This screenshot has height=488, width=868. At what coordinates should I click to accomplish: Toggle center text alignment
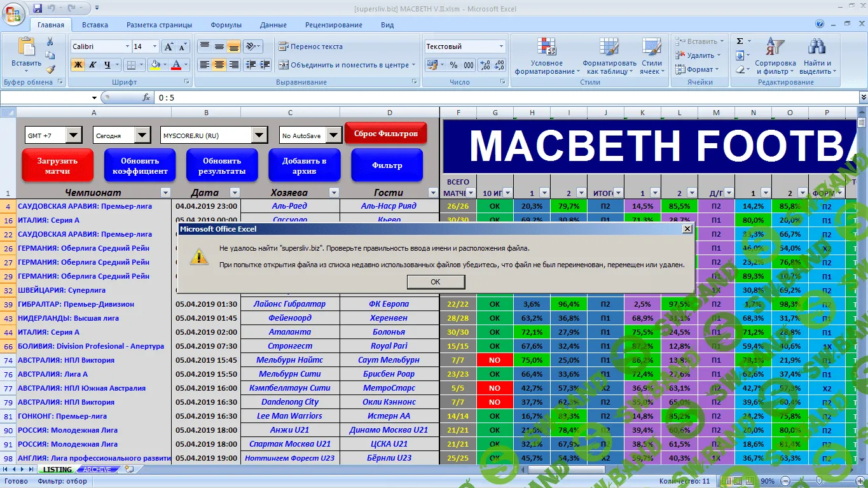click(x=219, y=65)
